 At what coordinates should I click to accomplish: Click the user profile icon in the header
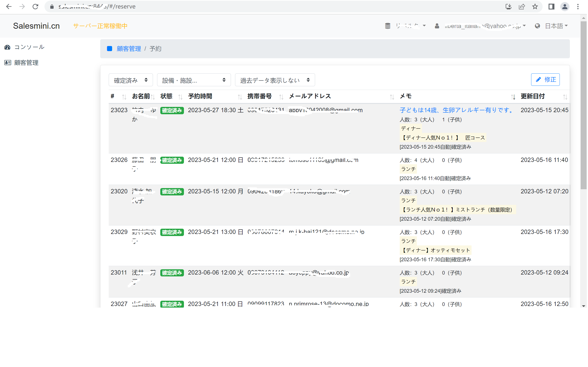(437, 26)
